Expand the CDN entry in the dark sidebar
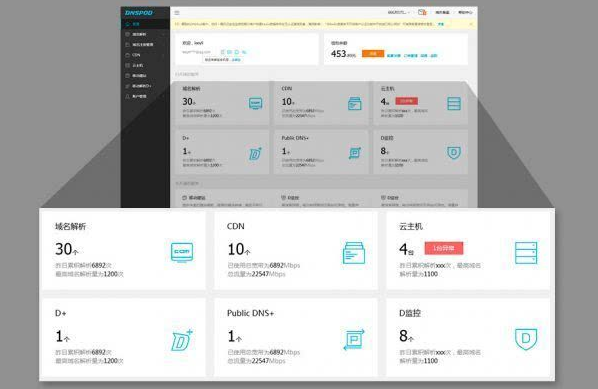This screenshot has width=598, height=389. tap(145, 55)
